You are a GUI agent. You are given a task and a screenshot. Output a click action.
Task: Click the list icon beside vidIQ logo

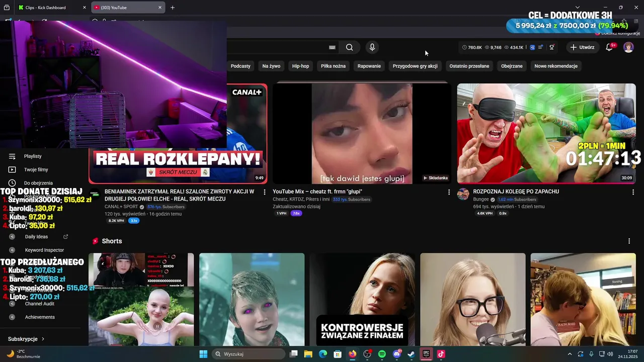[540, 47]
